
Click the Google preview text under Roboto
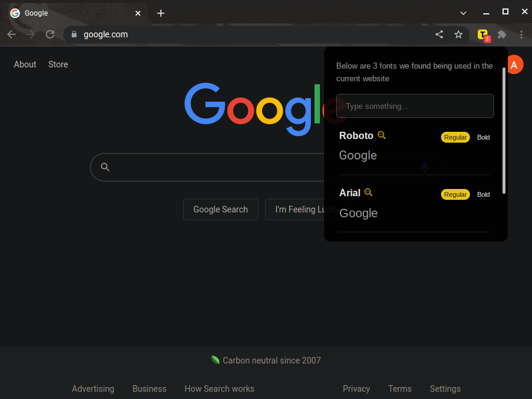(x=358, y=155)
